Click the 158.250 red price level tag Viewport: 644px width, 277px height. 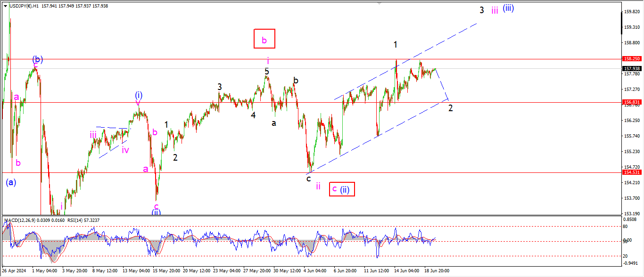[632, 59]
